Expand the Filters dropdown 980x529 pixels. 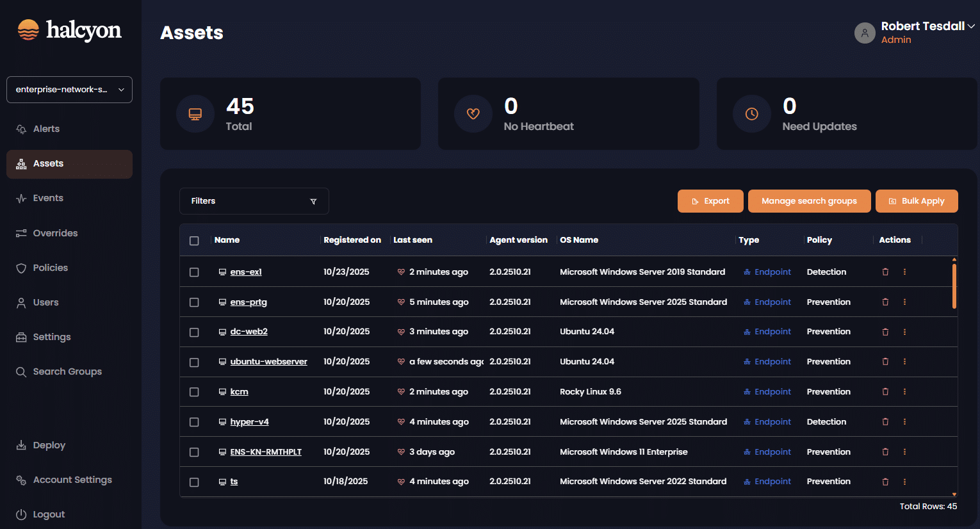tap(254, 201)
